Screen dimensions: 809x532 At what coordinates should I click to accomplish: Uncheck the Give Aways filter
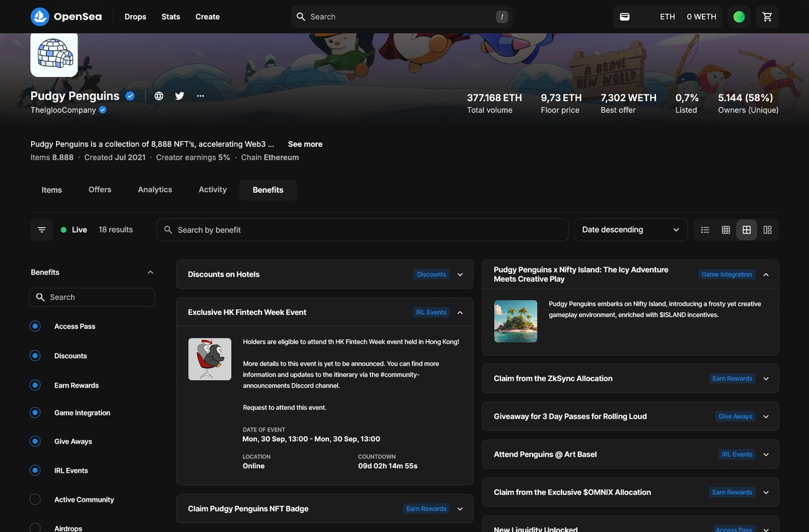tap(35, 442)
